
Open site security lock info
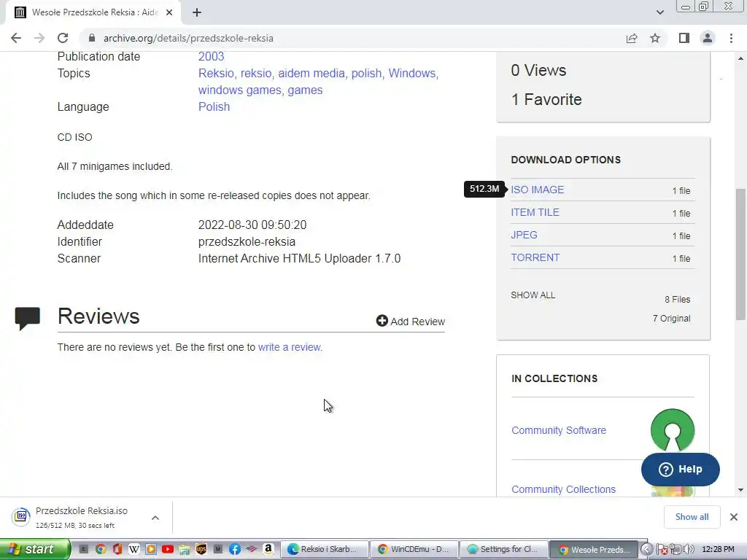pyautogui.click(x=92, y=38)
